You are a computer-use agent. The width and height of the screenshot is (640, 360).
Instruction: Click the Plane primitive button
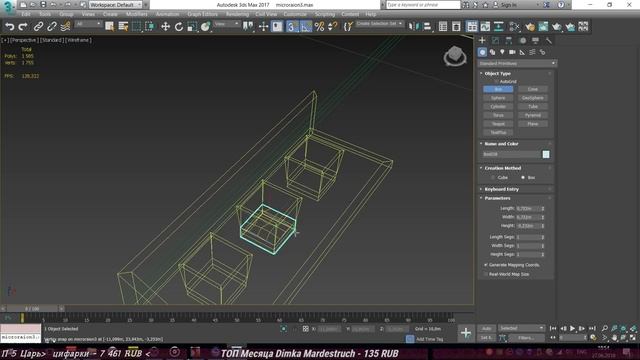tap(533, 124)
